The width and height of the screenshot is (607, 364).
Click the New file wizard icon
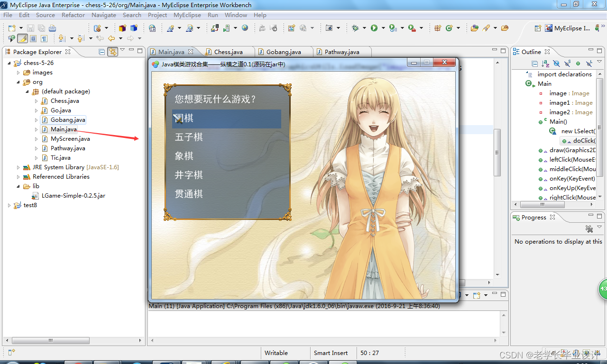(12, 28)
